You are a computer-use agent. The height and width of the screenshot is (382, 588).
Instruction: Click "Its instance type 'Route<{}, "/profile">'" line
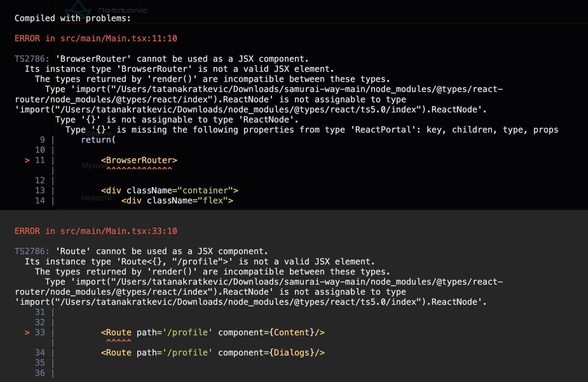point(200,262)
